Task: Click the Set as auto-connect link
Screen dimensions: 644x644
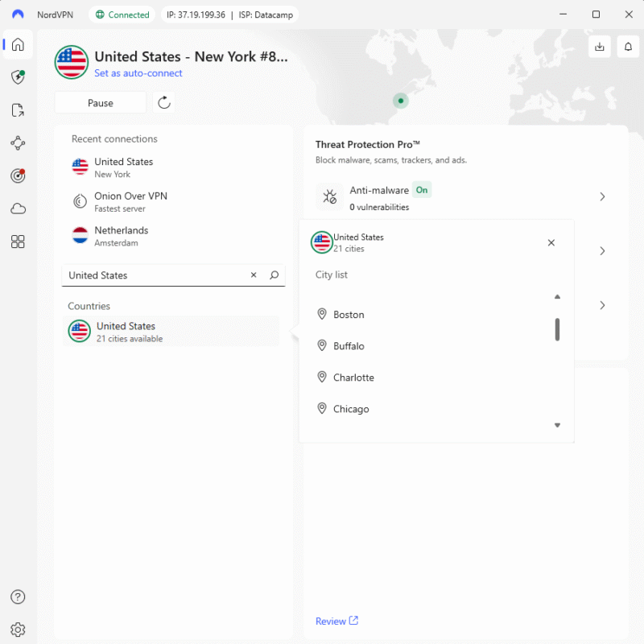Action: point(138,73)
